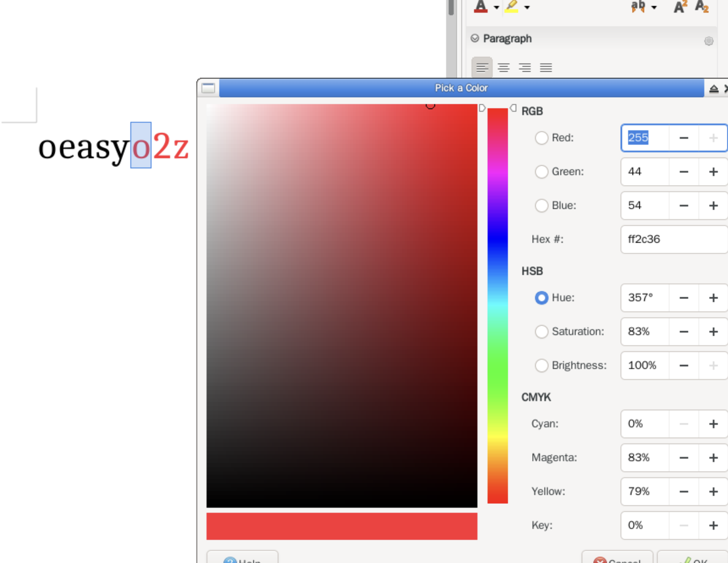
Task: Confirm color with OK button
Action: (x=693, y=557)
